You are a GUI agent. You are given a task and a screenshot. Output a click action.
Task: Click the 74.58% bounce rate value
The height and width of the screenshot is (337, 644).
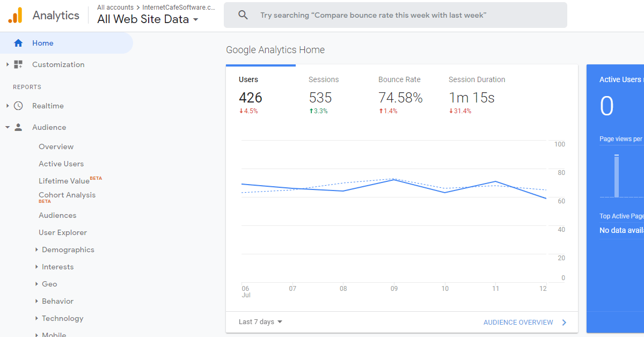400,98
